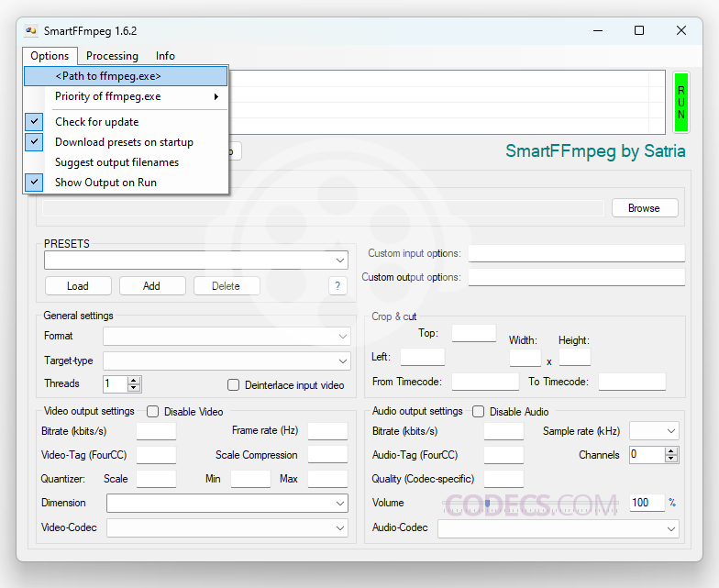Click the Quantizer Scale field
This screenshot has height=588, width=719.
156,479
